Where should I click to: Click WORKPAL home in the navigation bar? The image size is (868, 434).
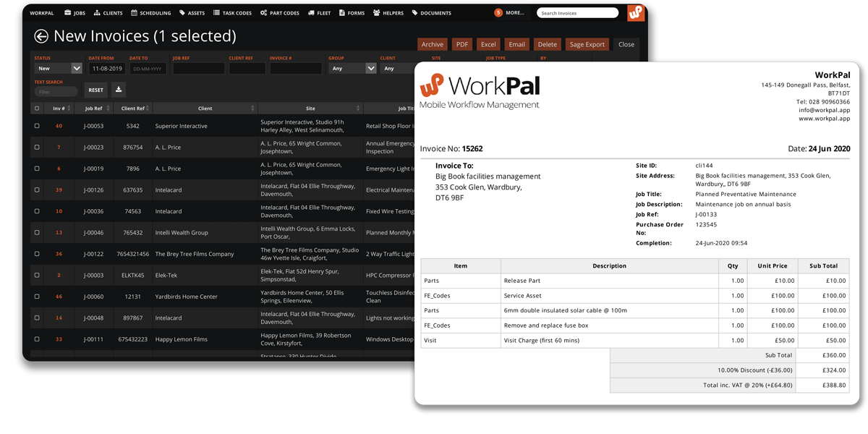point(41,13)
